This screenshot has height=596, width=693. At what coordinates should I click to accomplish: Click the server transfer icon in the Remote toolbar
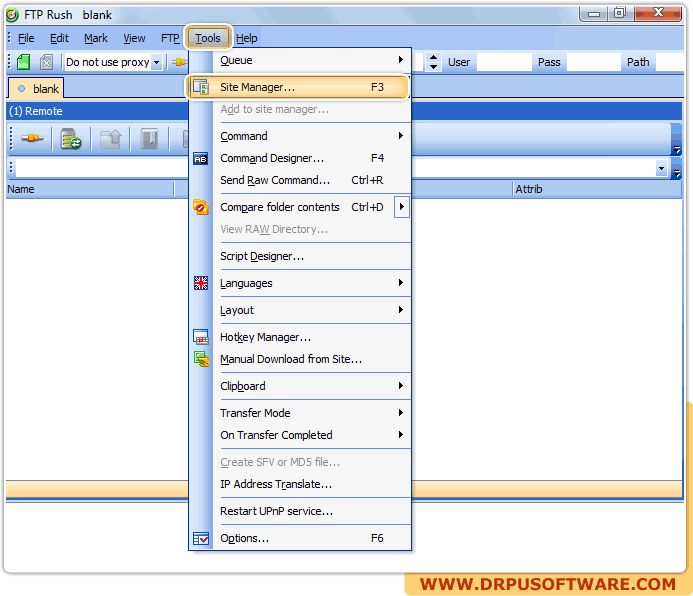click(x=71, y=139)
